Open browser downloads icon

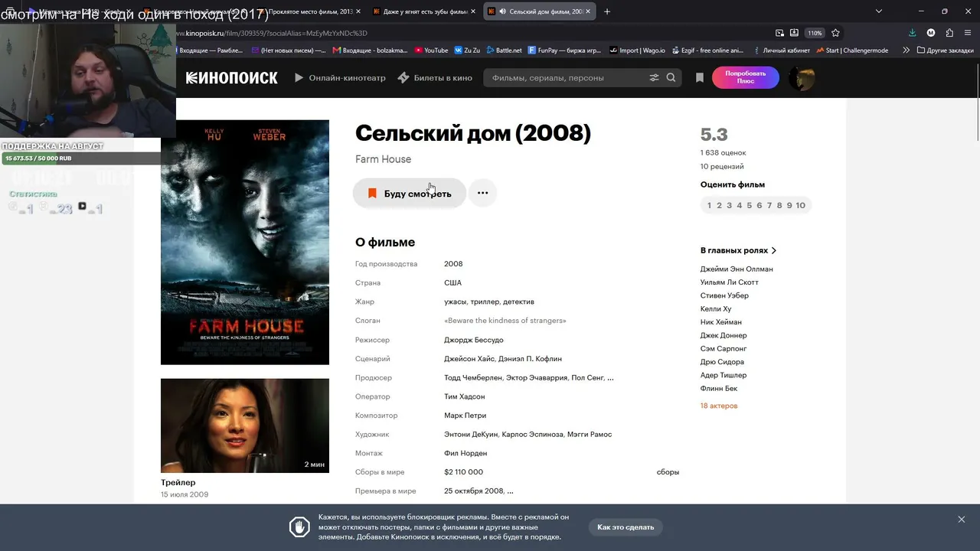[x=912, y=33]
